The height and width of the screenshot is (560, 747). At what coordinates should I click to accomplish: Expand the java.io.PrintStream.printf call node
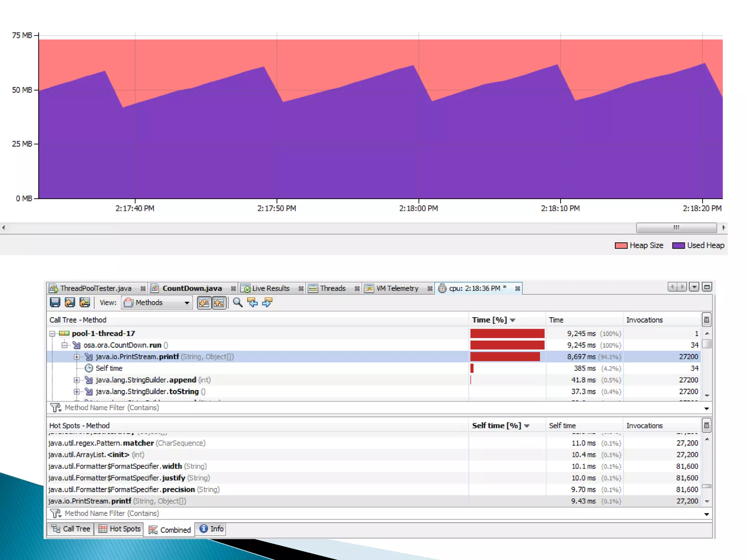tap(77, 357)
